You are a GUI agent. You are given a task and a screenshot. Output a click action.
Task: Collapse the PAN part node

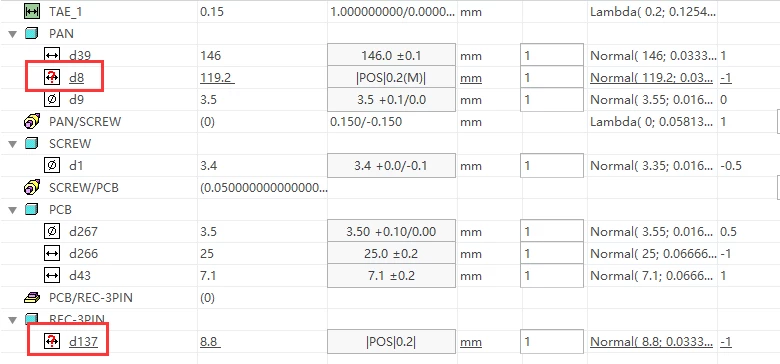11,34
